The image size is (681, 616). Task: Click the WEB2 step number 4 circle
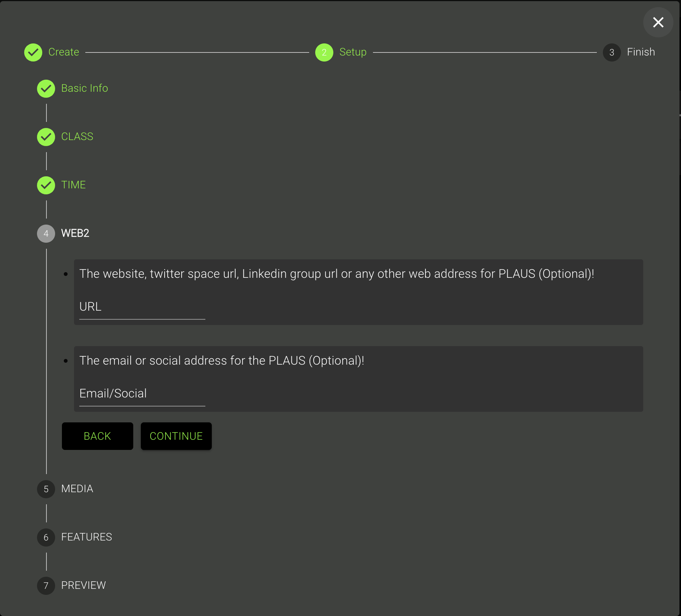pos(46,234)
